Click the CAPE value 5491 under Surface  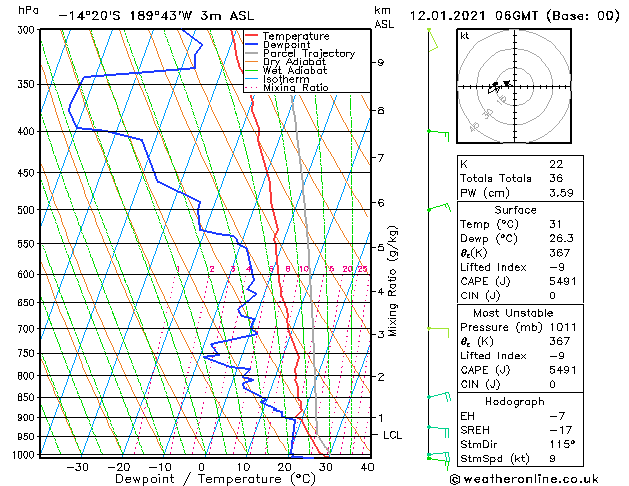tap(562, 281)
